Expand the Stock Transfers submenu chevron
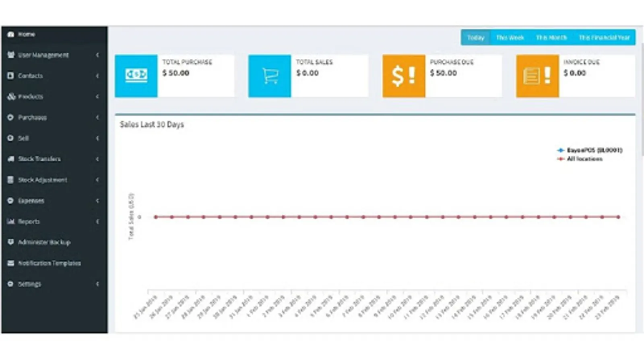Screen dimensions: 644x362 tap(97, 159)
